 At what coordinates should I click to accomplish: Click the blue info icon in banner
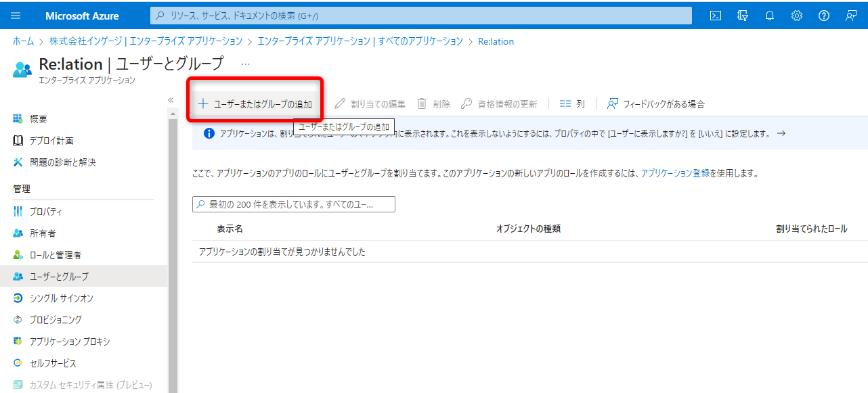tap(209, 133)
